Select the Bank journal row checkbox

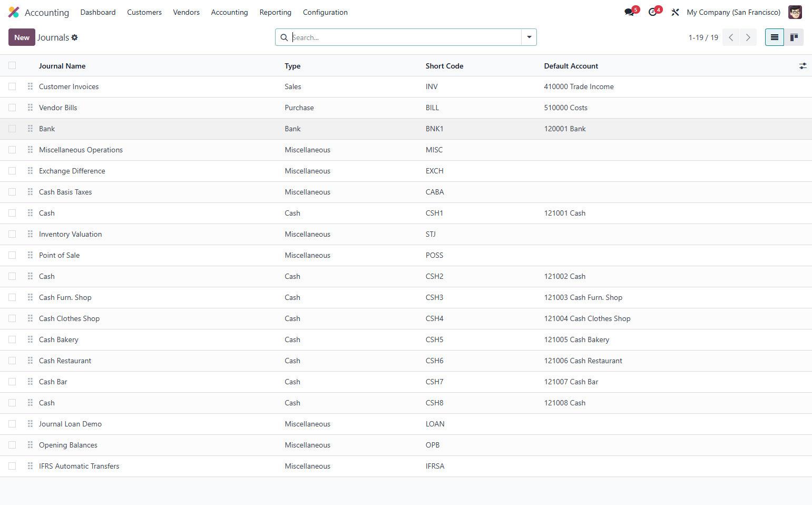(x=12, y=129)
